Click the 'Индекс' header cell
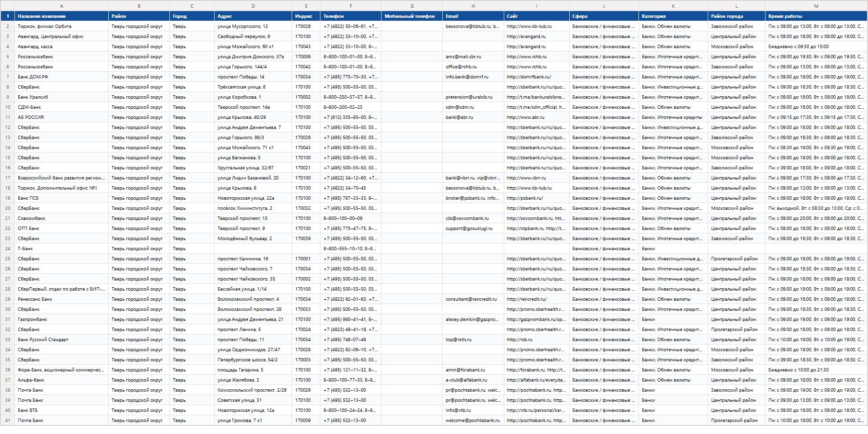This screenshot has height=434, width=868. click(306, 16)
